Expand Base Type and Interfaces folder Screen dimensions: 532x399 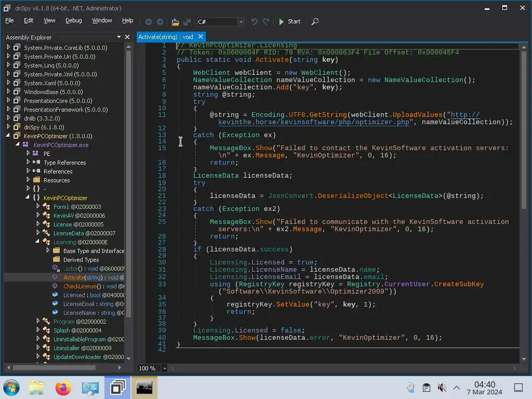coord(48,250)
